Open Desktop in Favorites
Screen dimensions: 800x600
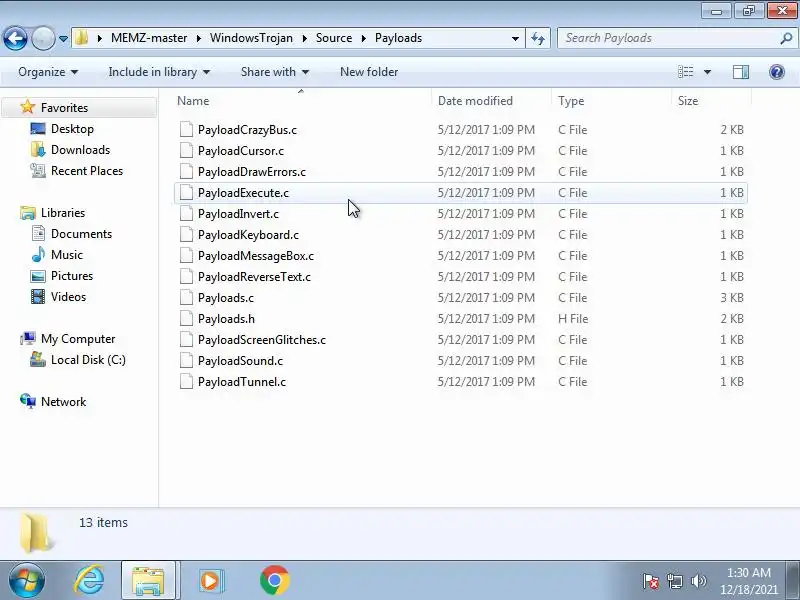click(x=72, y=129)
